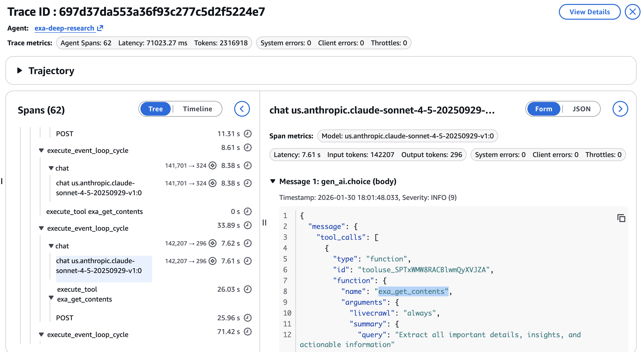Open View Details button
The height and width of the screenshot is (352, 644).
coord(589,12)
